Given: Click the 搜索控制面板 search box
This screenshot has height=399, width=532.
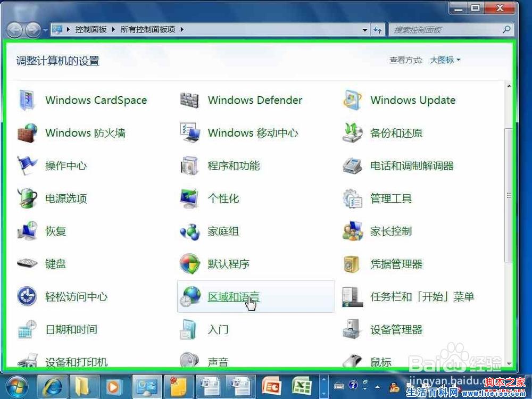Looking at the screenshot, I should pyautogui.click(x=447, y=30).
